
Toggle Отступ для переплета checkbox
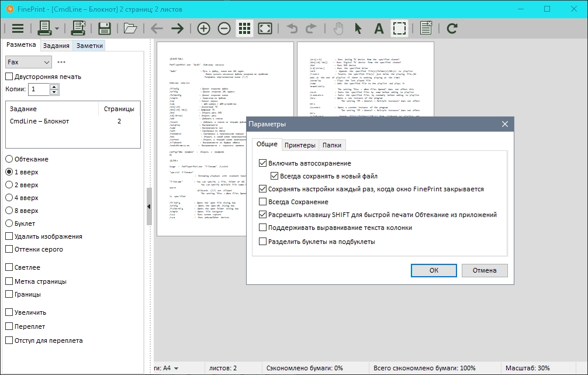pyautogui.click(x=9, y=340)
